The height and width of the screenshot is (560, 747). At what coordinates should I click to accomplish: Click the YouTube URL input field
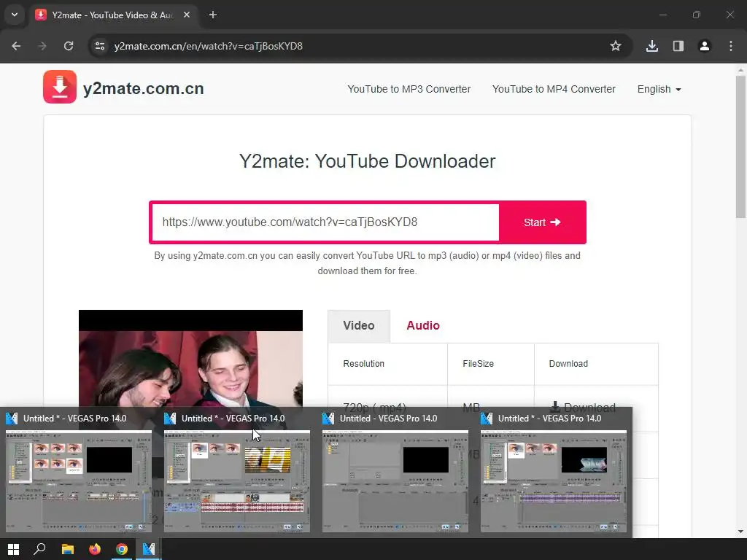pos(325,222)
